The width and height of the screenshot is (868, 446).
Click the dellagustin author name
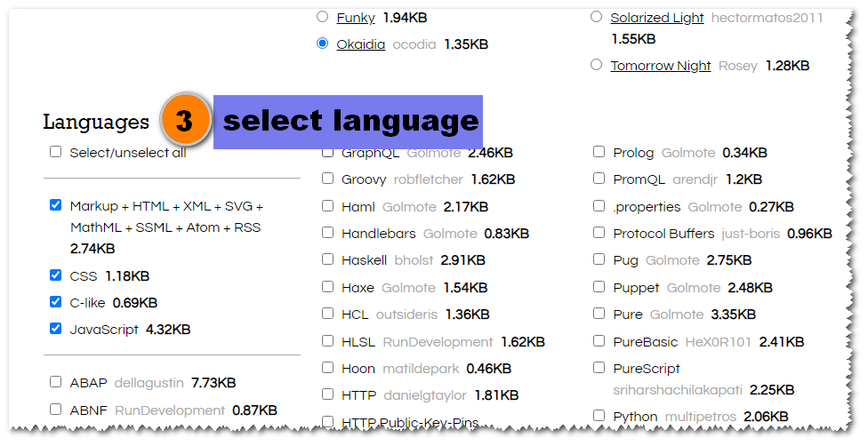[x=149, y=383]
